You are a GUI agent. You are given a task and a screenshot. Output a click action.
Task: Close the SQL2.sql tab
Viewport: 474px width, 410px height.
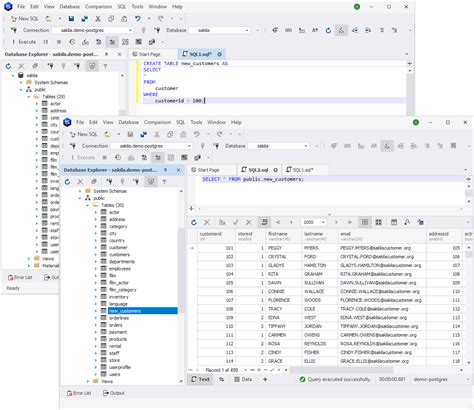[276, 170]
